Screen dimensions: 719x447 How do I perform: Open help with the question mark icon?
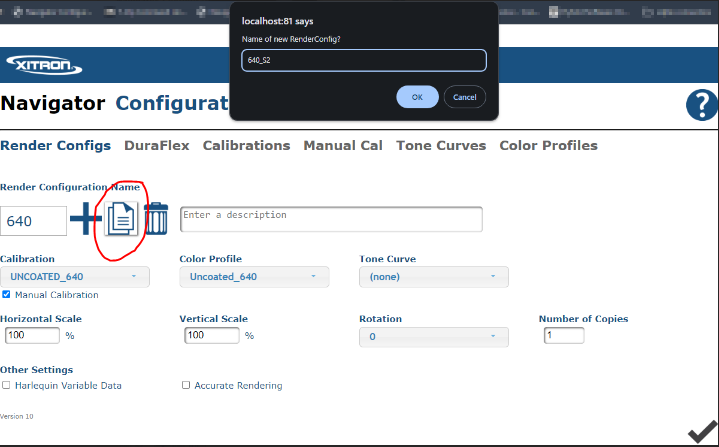(702, 105)
